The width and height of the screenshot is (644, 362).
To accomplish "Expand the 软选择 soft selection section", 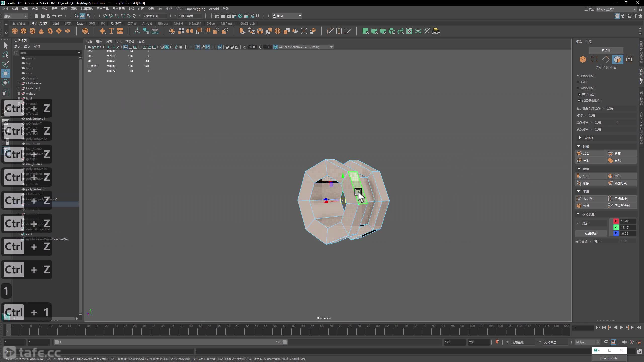I will pyautogui.click(x=580, y=138).
